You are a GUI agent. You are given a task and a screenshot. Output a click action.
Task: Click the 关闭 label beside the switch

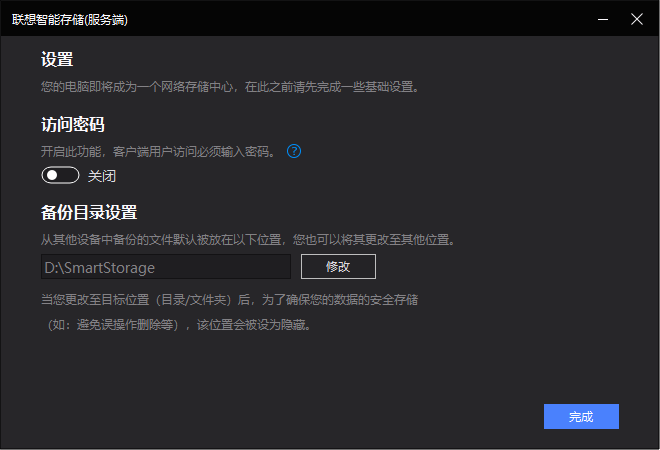point(102,176)
